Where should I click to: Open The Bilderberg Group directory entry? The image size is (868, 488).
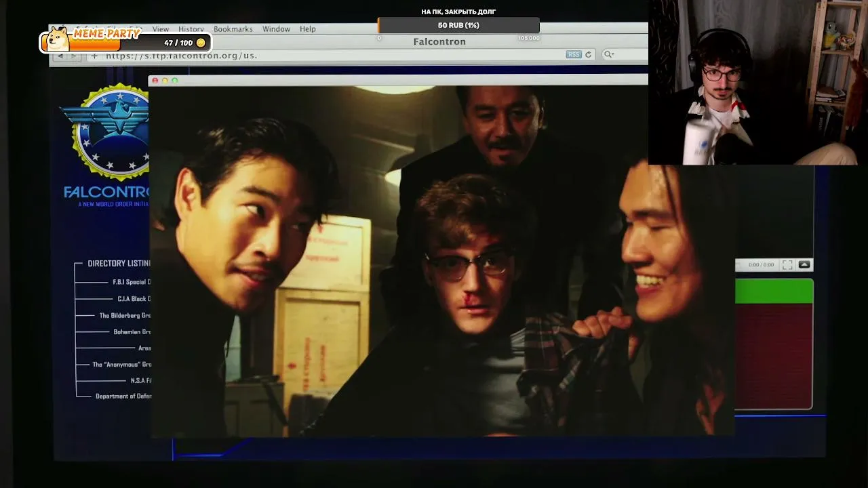coord(125,315)
